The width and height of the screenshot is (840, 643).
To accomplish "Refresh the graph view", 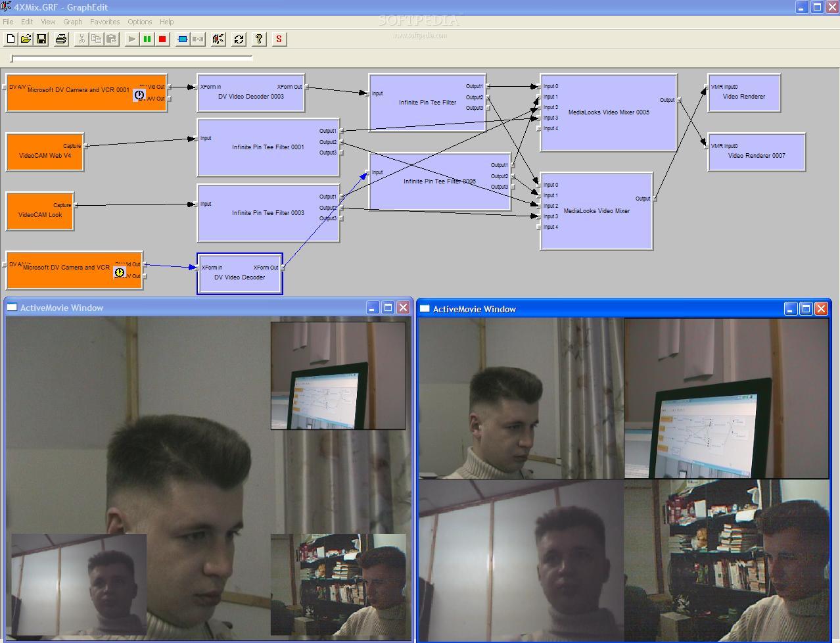I will coord(239,39).
